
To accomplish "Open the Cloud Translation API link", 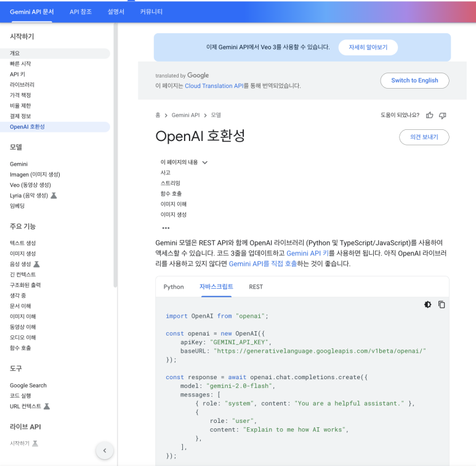I will pyautogui.click(x=214, y=86).
